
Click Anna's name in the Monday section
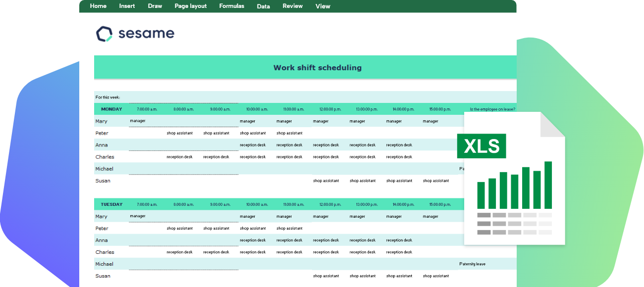pyautogui.click(x=101, y=145)
